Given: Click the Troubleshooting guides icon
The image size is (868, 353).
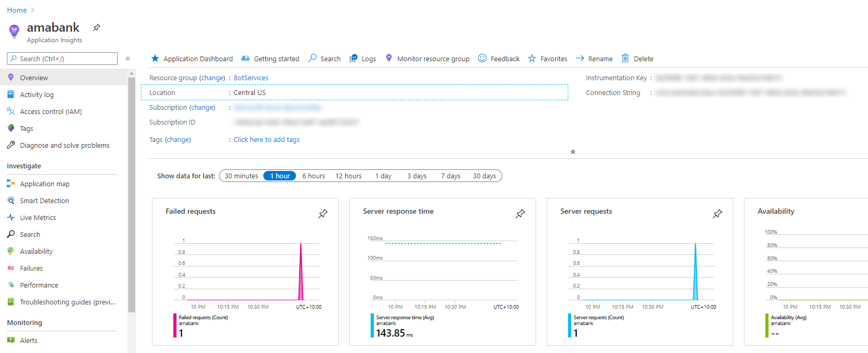Looking at the screenshot, I should point(11,302).
